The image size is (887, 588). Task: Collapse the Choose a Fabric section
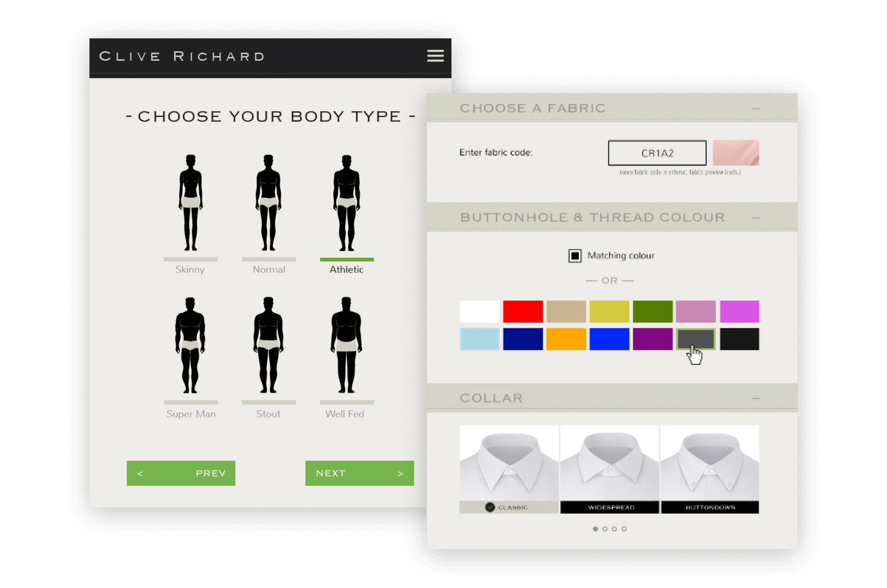pos(755,109)
